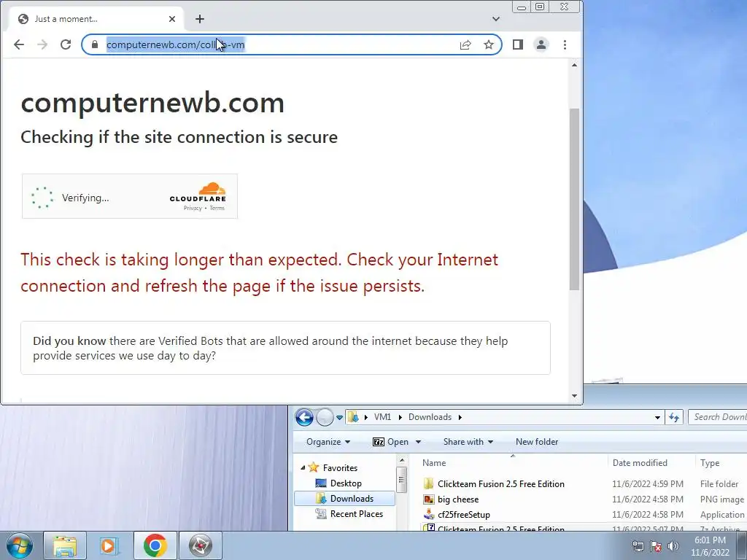The height and width of the screenshot is (560, 747).
Task: Select Desktop in Favorites
Action: pos(346,483)
